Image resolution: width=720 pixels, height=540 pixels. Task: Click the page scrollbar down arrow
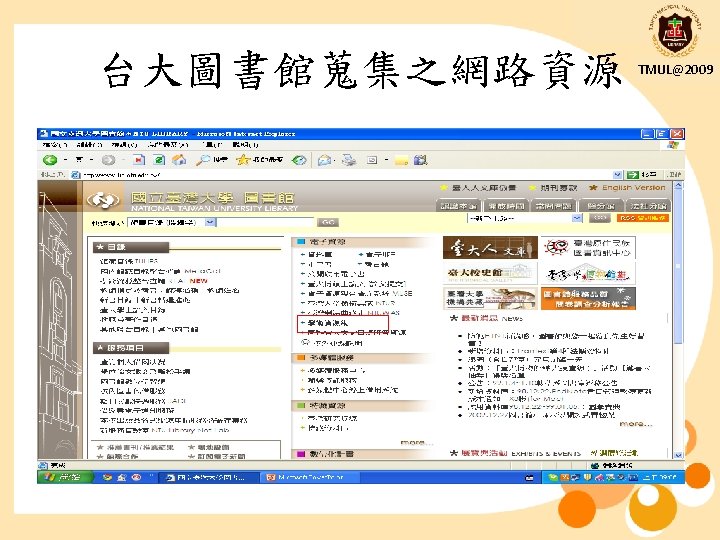pyautogui.click(x=679, y=455)
